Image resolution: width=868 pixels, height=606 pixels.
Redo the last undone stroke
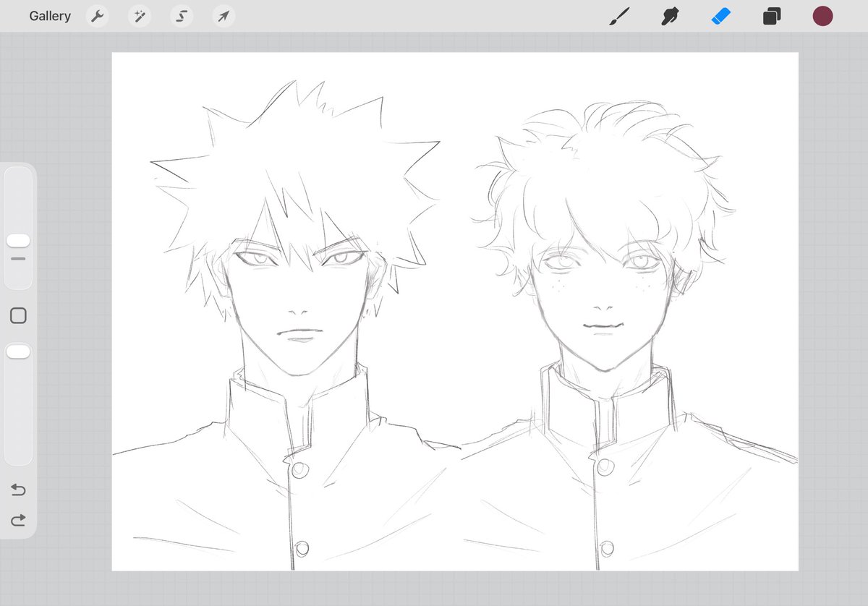pyautogui.click(x=18, y=519)
